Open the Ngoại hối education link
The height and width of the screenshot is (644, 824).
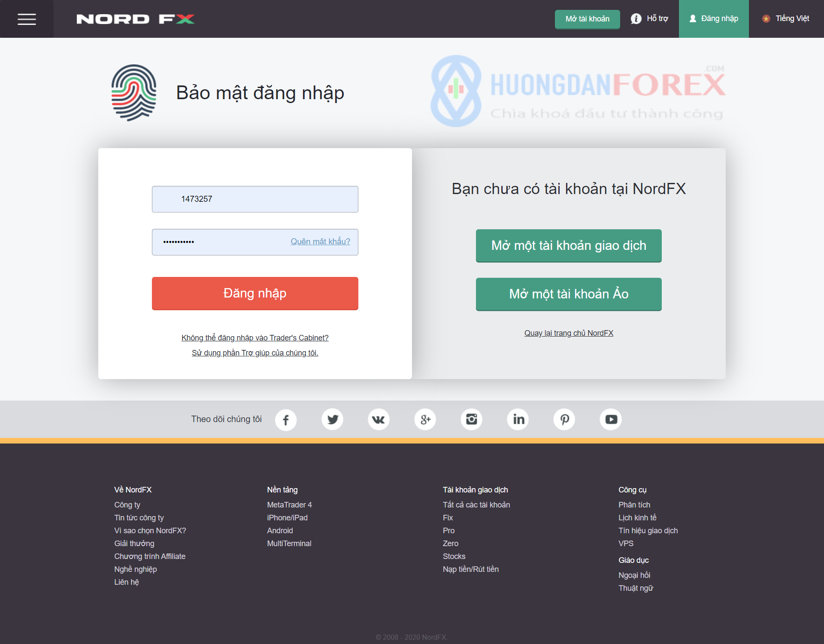(634, 575)
